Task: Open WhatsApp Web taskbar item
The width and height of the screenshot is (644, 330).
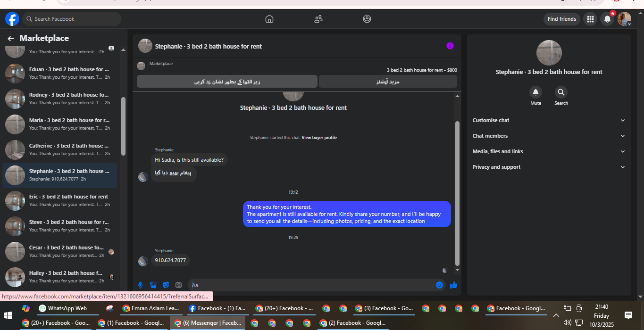Action: coord(67,308)
